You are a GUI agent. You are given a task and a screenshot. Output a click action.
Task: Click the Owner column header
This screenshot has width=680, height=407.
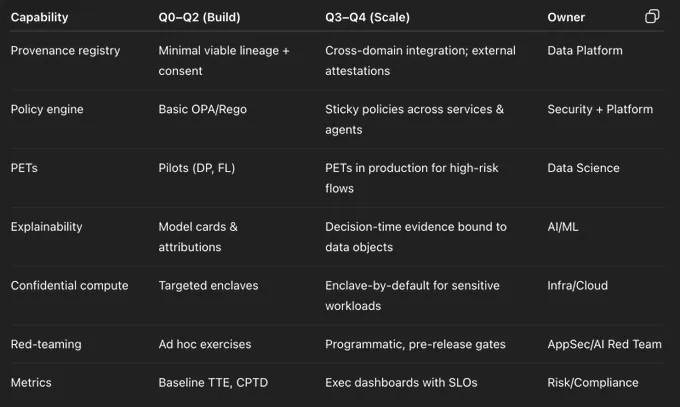point(566,17)
